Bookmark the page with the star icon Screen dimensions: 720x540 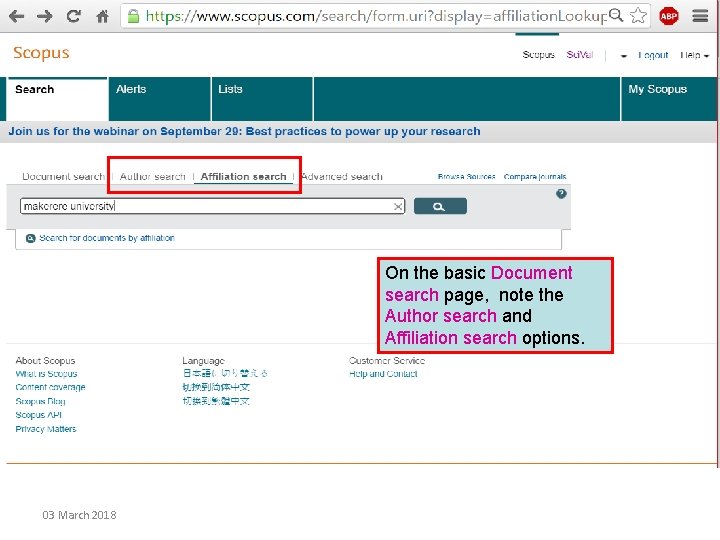click(638, 16)
